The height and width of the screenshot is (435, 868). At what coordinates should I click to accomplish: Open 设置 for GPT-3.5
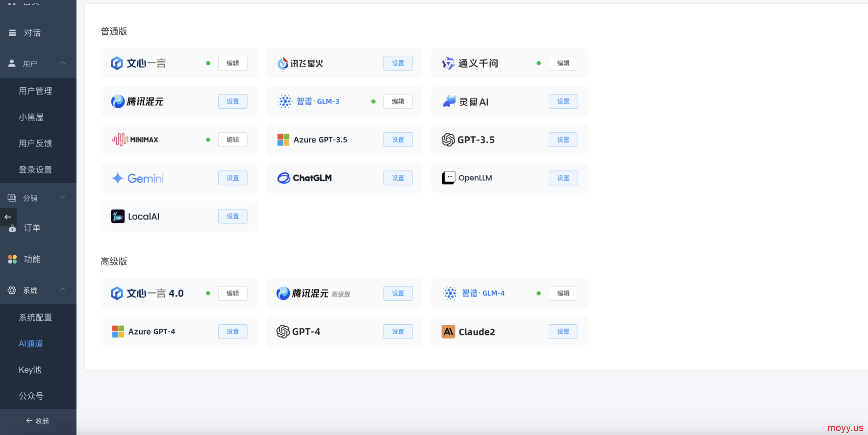pos(563,140)
